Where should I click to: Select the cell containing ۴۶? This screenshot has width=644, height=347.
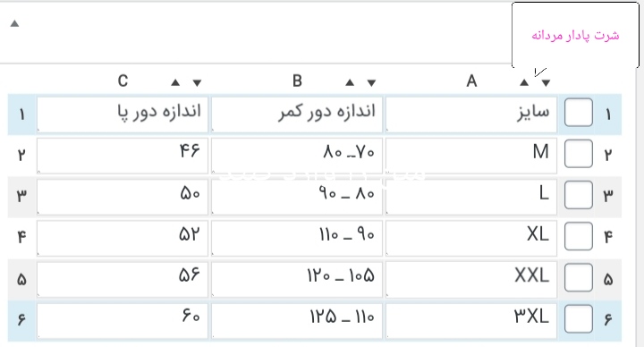(123, 156)
